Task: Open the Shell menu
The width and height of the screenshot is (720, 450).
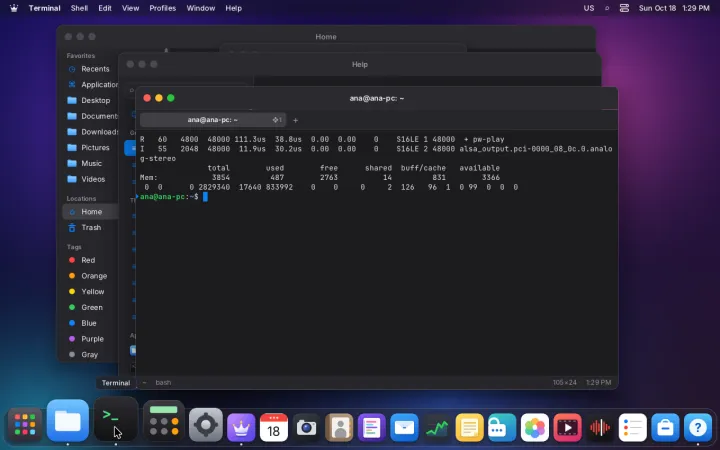Action: tap(79, 8)
